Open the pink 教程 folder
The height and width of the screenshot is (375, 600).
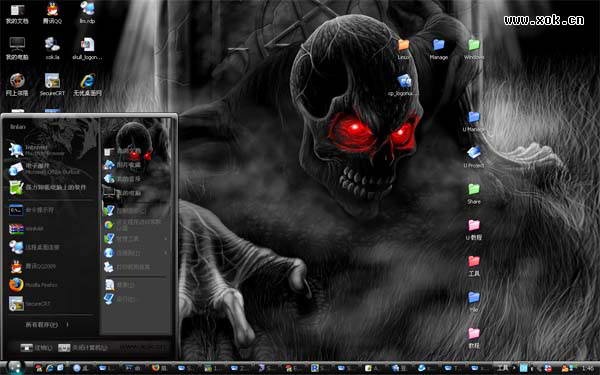(474, 338)
